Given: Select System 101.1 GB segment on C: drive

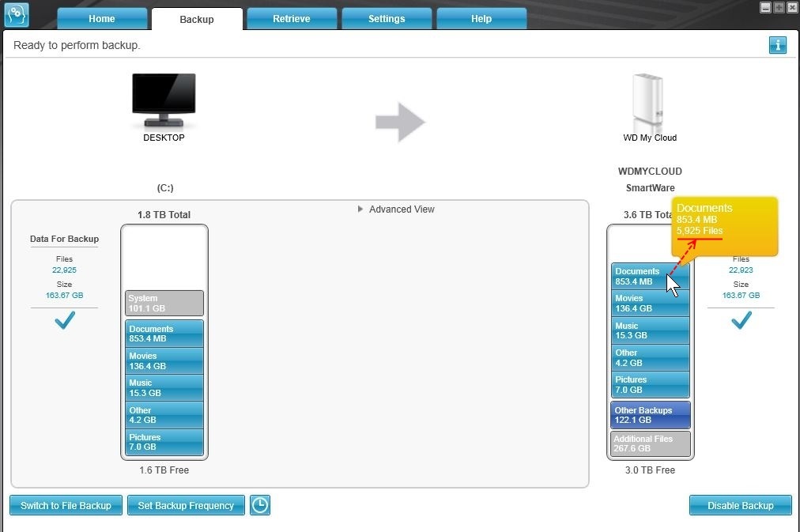Looking at the screenshot, I should (x=164, y=303).
